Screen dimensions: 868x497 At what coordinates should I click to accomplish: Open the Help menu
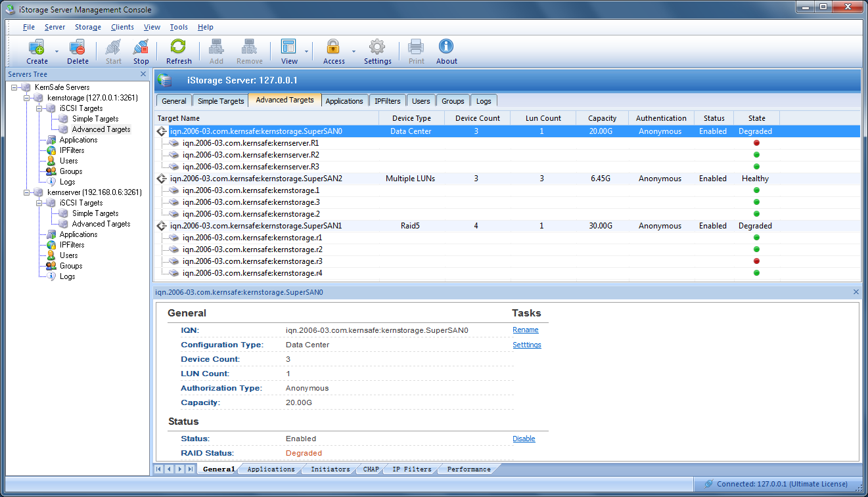[206, 27]
